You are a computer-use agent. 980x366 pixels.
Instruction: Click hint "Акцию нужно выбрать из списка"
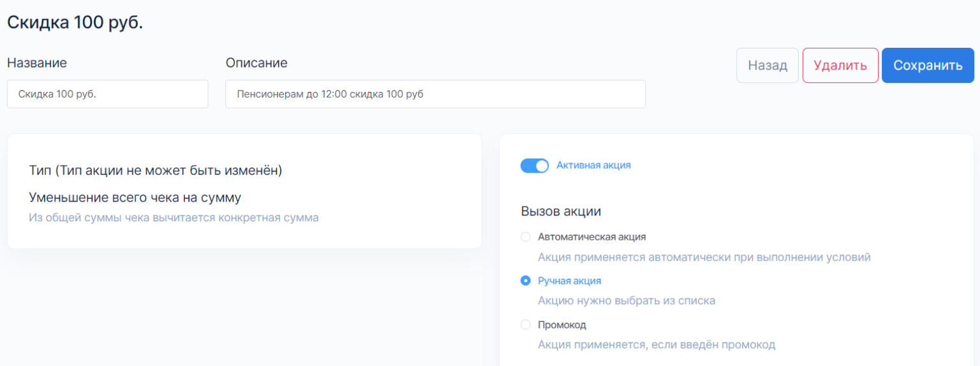(626, 300)
